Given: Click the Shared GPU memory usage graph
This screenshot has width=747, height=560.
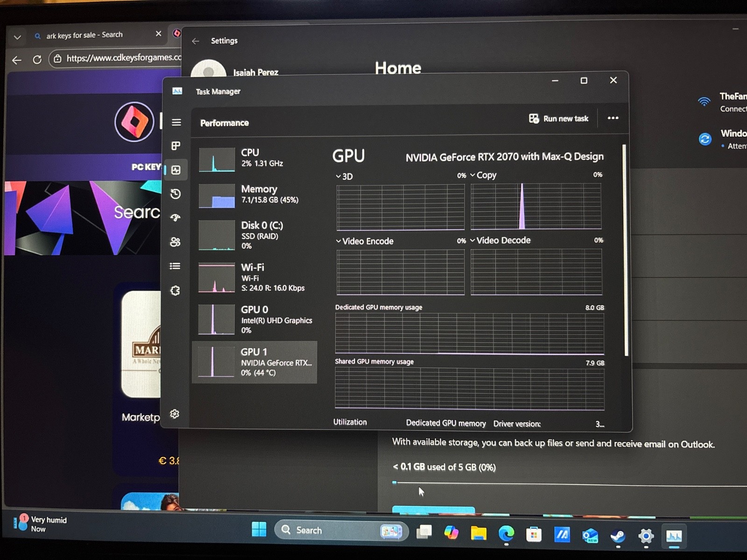Looking at the screenshot, I should click(470, 389).
